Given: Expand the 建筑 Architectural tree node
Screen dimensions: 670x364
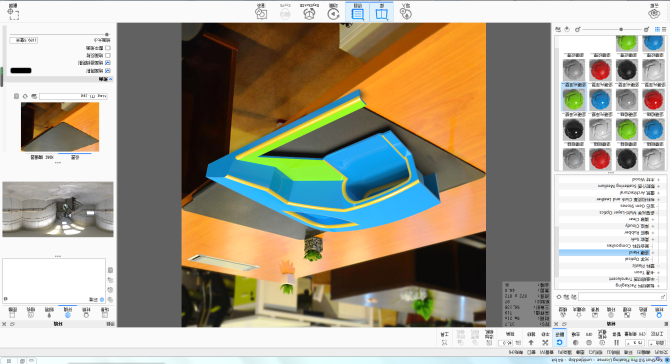Looking at the screenshot, I should 658,193.
